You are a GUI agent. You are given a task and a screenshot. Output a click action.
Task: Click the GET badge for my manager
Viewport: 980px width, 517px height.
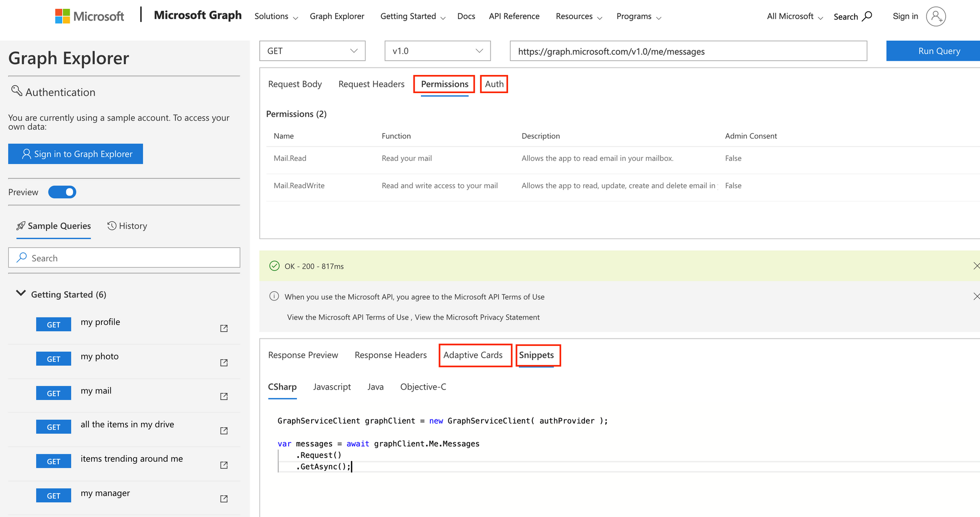click(x=53, y=495)
